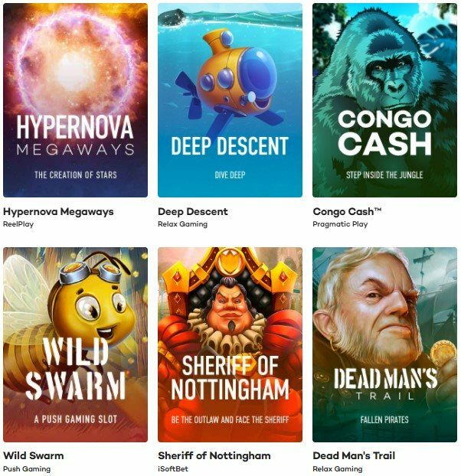The height and width of the screenshot is (476, 461).
Task: Click the Sheriff of Nottingham title link
Action: 214,455
